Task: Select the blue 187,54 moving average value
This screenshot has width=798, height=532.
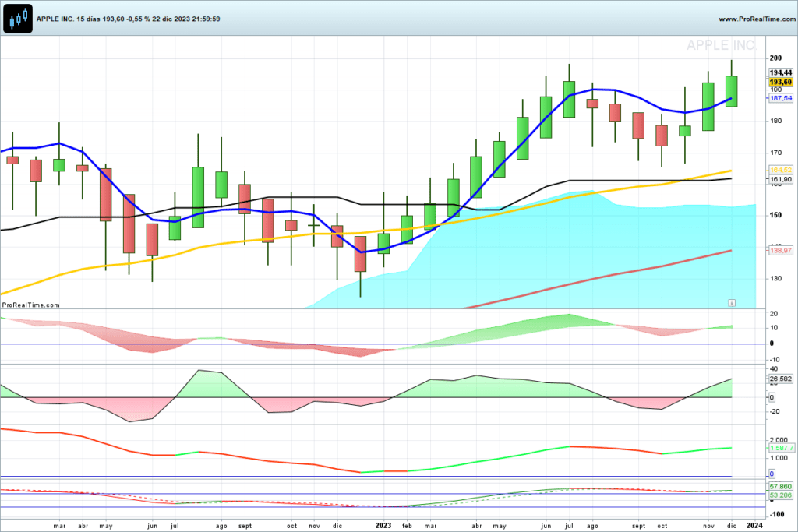Action: [780, 98]
